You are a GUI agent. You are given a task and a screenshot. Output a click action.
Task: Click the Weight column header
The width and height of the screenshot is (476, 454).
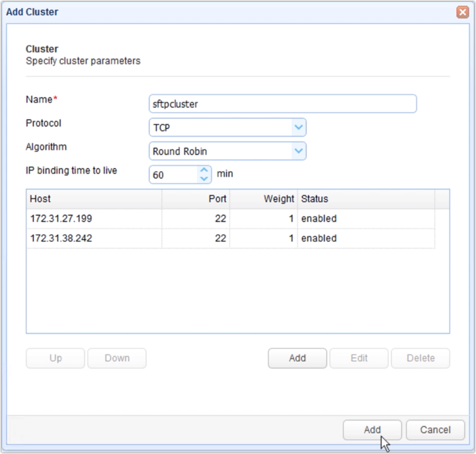(278, 199)
